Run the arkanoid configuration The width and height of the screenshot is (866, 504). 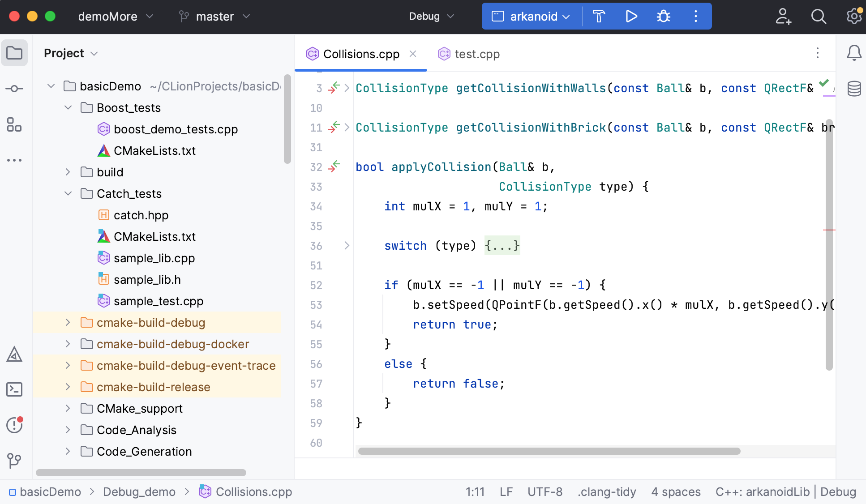[631, 17]
